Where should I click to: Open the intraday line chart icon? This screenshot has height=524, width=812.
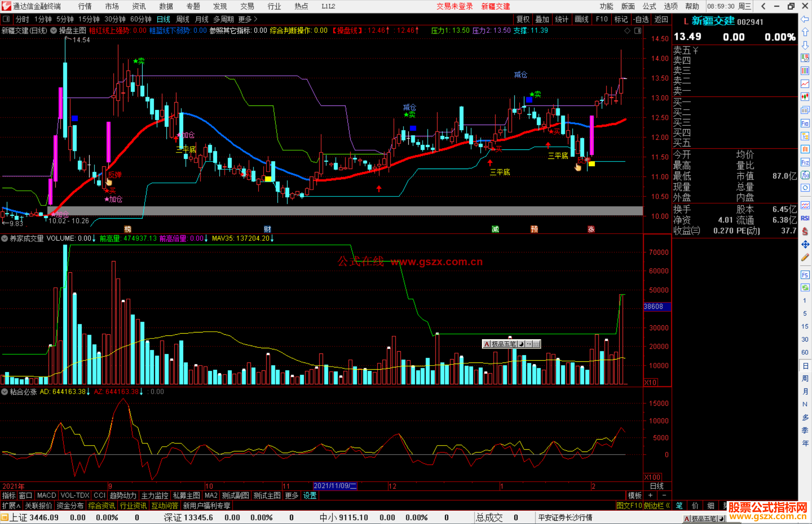[805, 84]
